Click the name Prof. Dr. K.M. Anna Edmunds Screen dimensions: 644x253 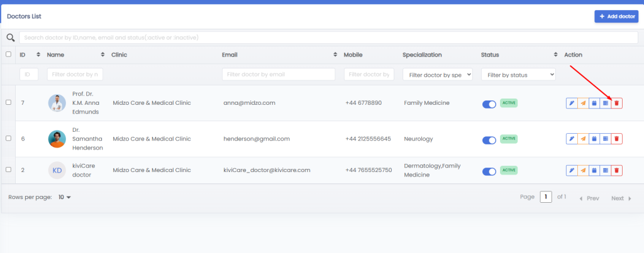pyautogui.click(x=86, y=103)
